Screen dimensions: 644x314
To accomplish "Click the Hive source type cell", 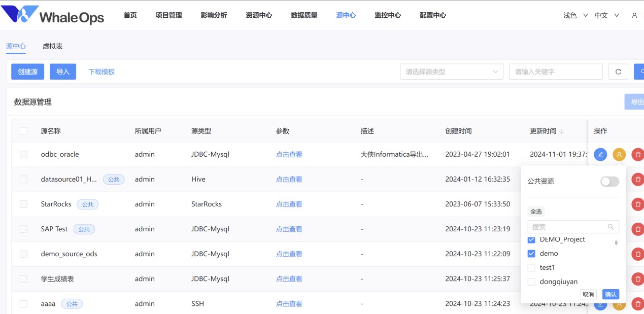I will (197, 179).
